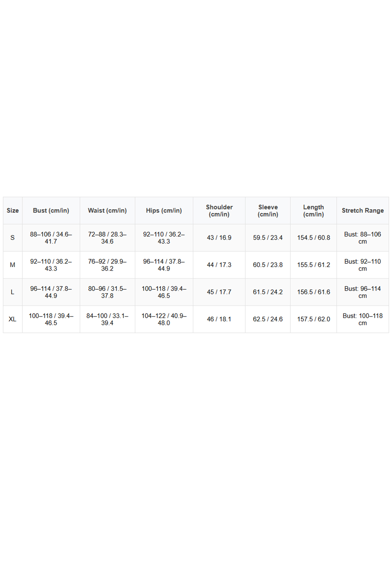
Task: Select bust cell reading 88–106 / 34.6–41.7
Action: click(51, 238)
